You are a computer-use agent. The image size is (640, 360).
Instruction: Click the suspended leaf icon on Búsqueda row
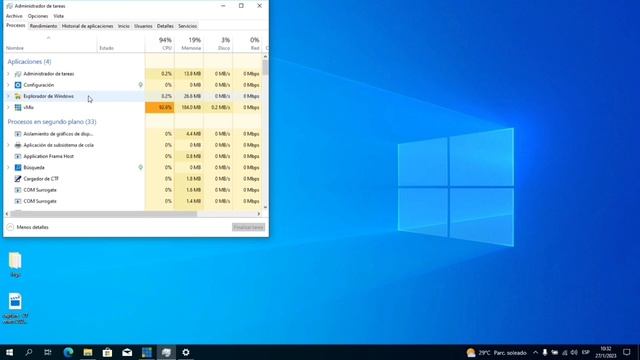click(x=140, y=167)
